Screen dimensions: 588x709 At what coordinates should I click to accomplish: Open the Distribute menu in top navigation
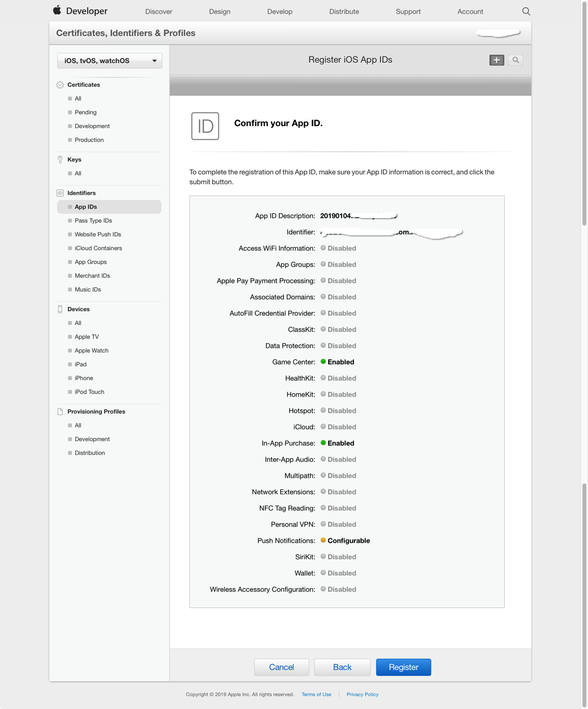(x=344, y=11)
